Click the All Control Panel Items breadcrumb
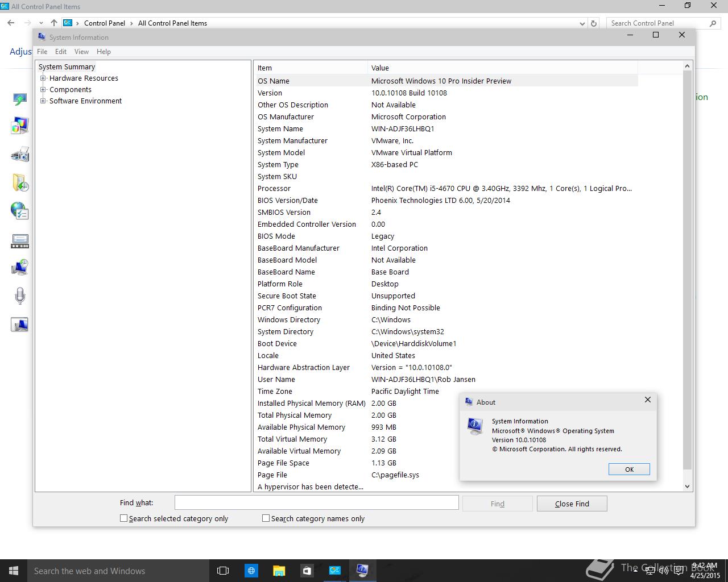 172,23
